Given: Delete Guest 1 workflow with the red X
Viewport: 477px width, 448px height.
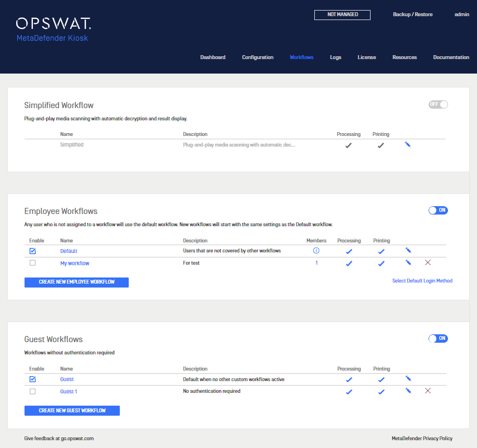Looking at the screenshot, I should tap(428, 391).
